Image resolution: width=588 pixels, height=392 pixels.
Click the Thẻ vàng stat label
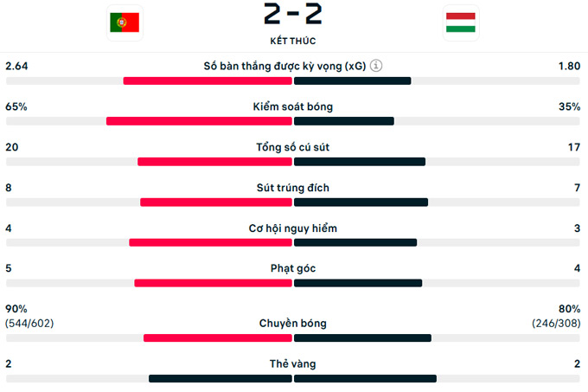(x=293, y=363)
